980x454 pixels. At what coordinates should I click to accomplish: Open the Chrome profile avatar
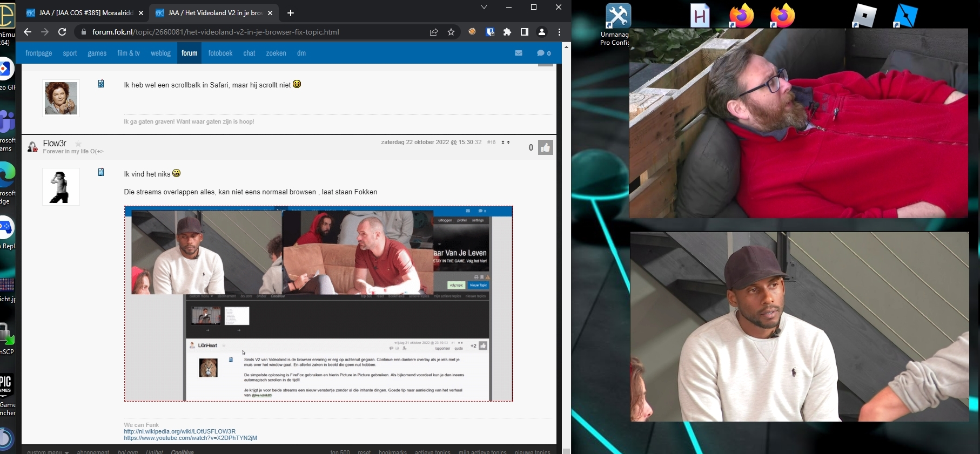542,32
